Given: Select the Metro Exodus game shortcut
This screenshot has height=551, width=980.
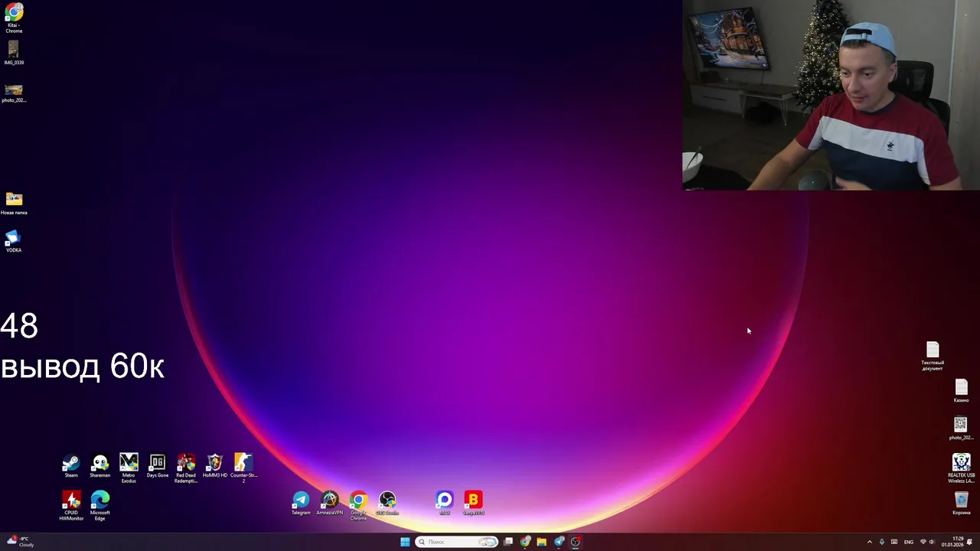Looking at the screenshot, I should [x=129, y=468].
